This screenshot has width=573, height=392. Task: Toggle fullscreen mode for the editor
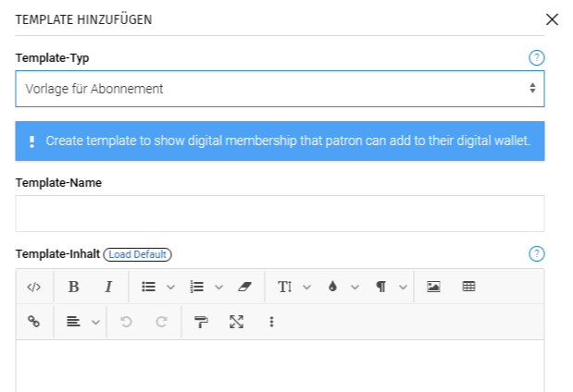[236, 322]
